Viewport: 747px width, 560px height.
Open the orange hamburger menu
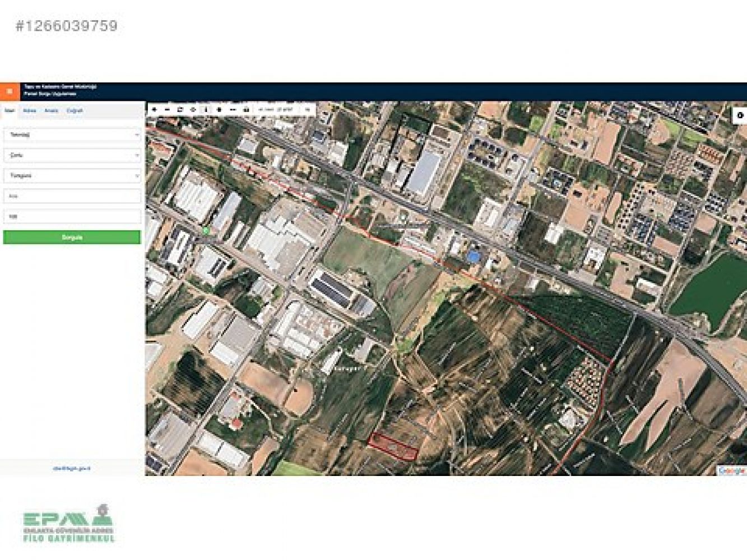pos(10,91)
